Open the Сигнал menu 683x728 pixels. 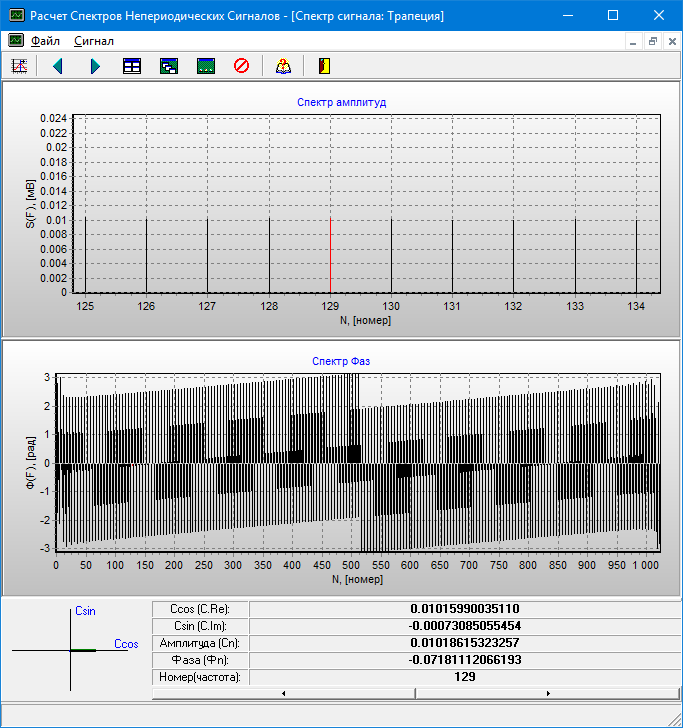94,41
